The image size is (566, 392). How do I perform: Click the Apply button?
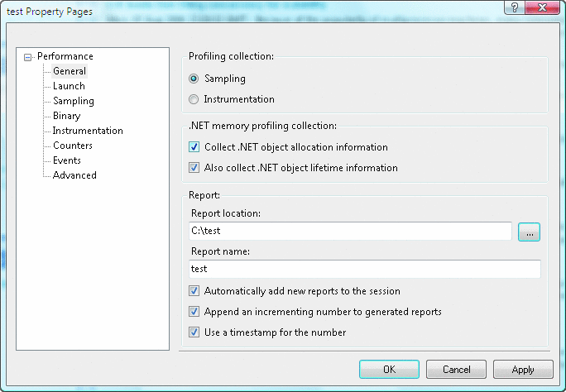[x=523, y=370]
